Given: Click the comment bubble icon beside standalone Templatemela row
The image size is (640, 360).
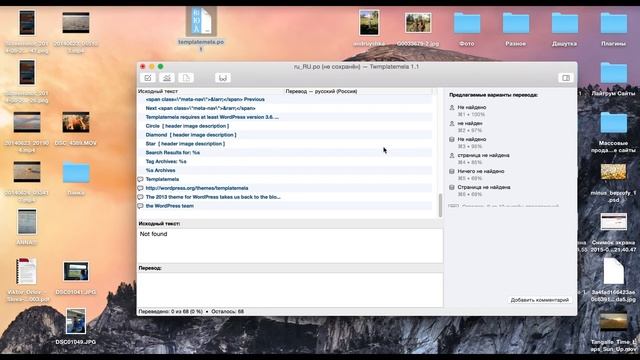Looking at the screenshot, I should tap(140, 179).
